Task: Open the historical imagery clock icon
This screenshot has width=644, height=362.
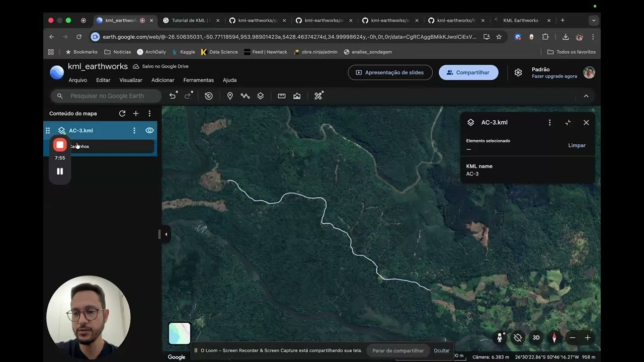Action: [x=209, y=96]
